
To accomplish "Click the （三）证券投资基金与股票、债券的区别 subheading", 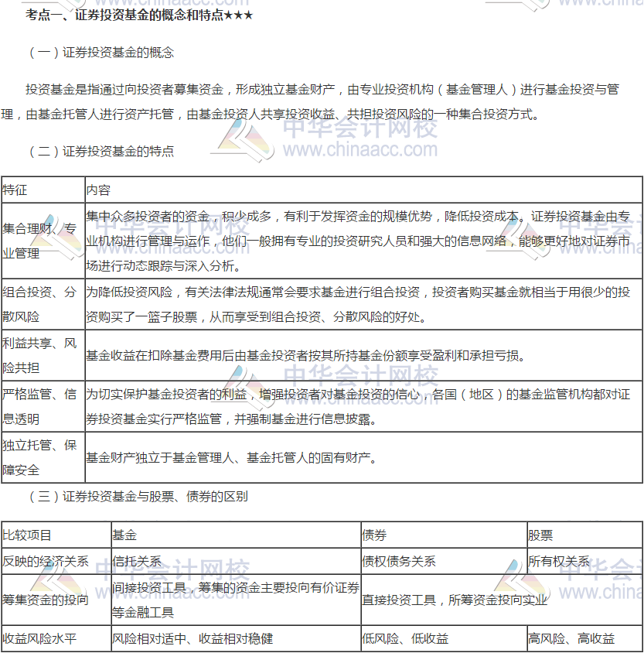I will tap(138, 496).
